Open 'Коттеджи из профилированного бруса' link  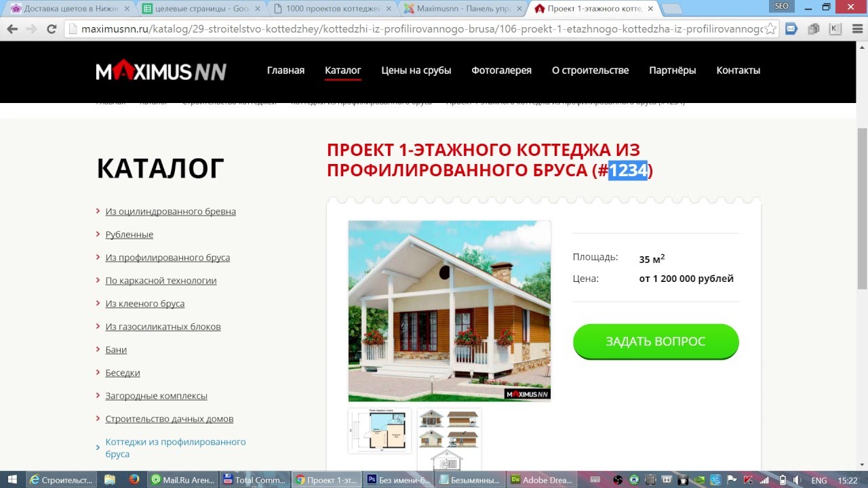(176, 448)
